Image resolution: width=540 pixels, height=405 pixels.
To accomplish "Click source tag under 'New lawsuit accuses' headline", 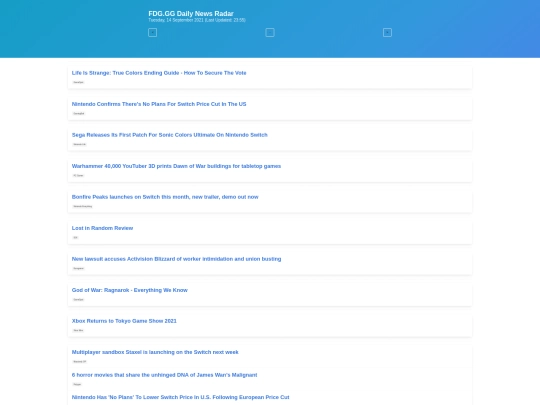I will [79, 268].
